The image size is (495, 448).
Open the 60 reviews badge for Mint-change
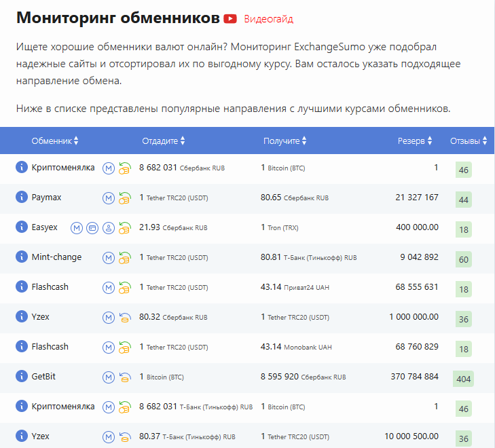pos(464,259)
